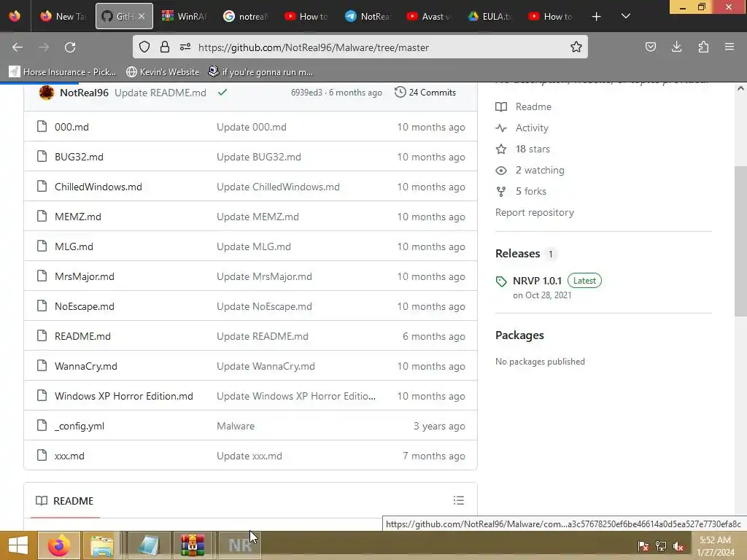Open the 24 Commits history link
The width and height of the screenshot is (747, 560).
425,92
